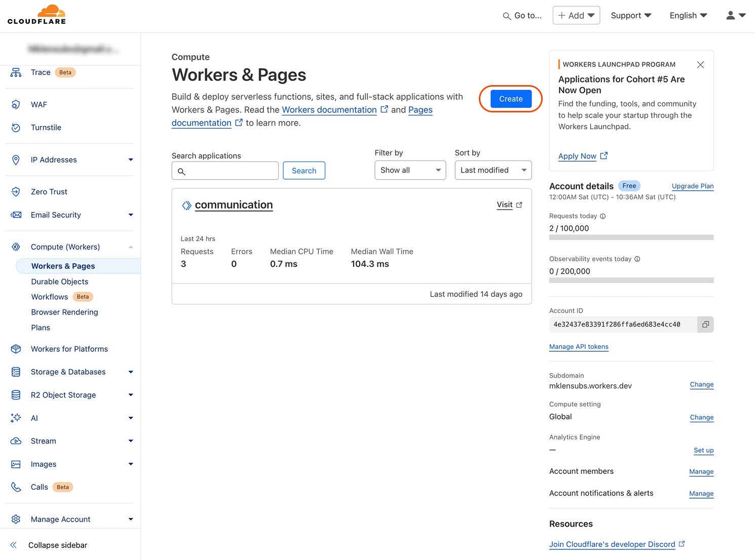Close the Workers Launchpad banner
This screenshot has height=560, width=755.
700,65
